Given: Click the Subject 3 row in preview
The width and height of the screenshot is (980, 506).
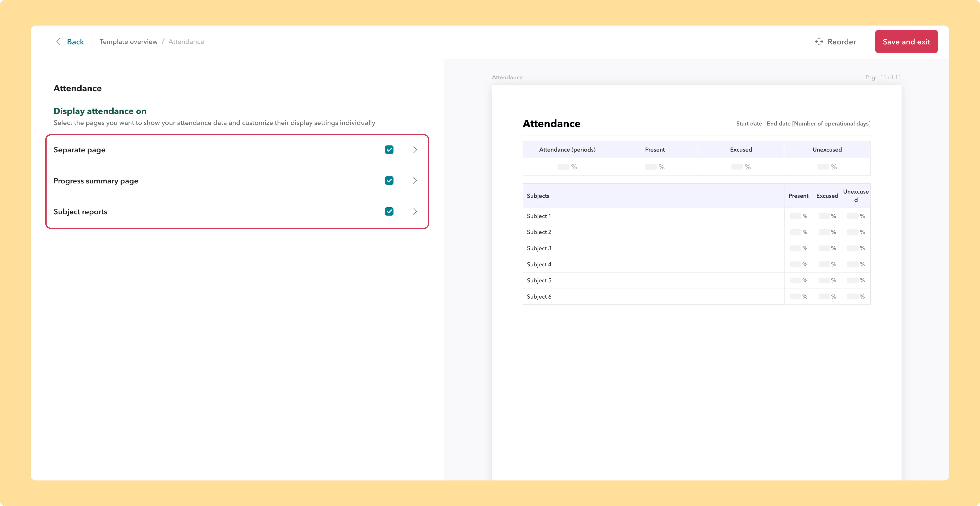Looking at the screenshot, I should [x=697, y=248].
